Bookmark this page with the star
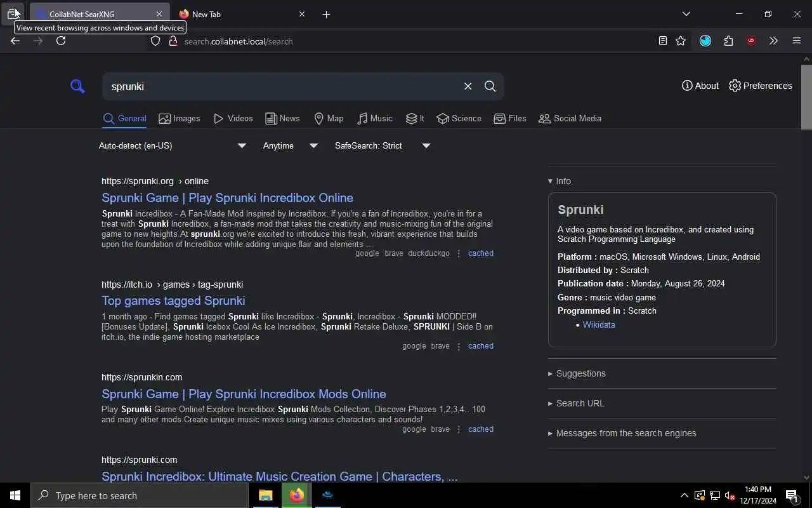This screenshot has width=812, height=508. 681,41
